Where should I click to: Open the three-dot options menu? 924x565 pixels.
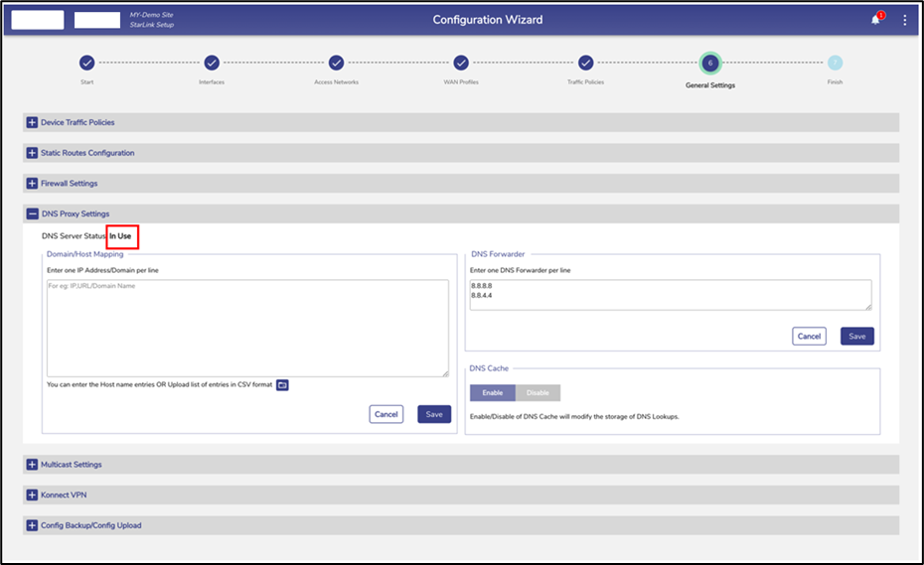[x=904, y=20]
